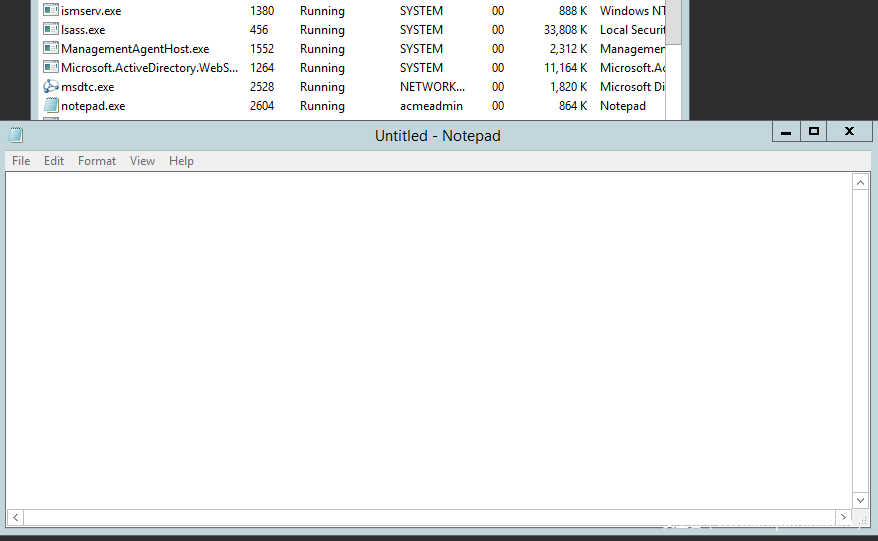The image size is (878, 541).
Task: Click the ismserv.exe process icon
Action: tap(51, 10)
